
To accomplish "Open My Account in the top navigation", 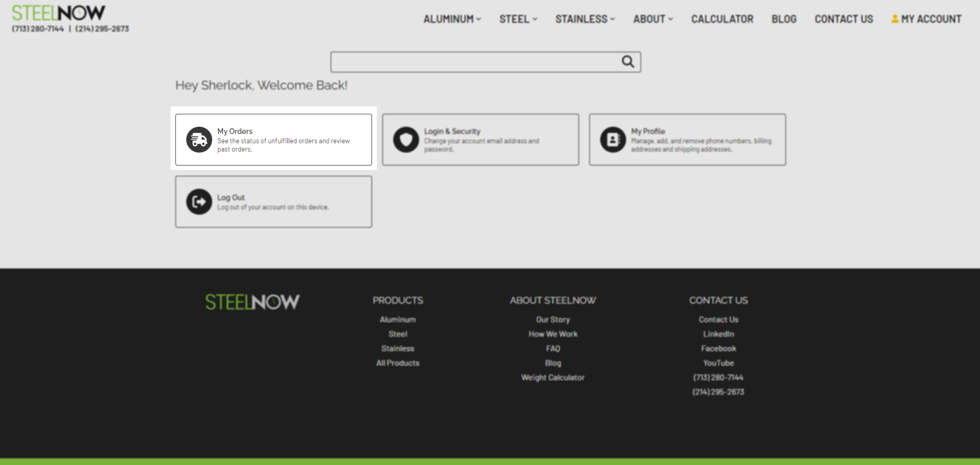I will 926,19.
